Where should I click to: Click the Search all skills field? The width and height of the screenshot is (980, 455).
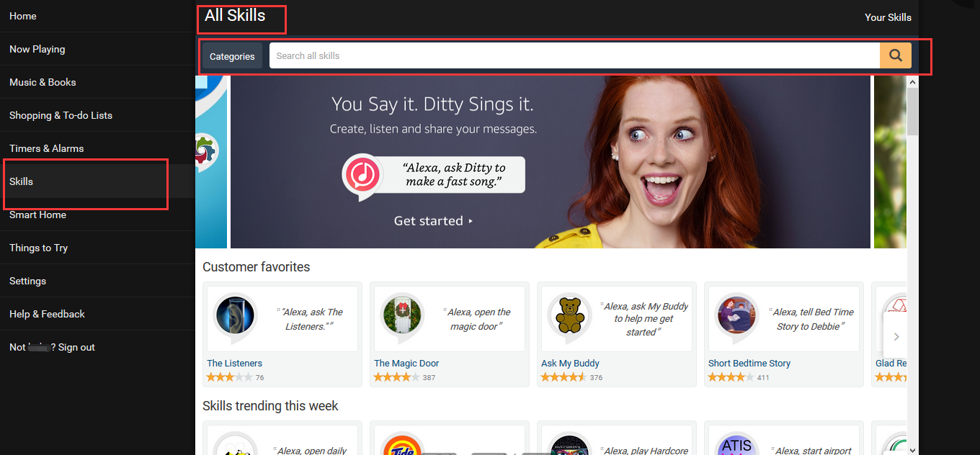click(x=574, y=55)
